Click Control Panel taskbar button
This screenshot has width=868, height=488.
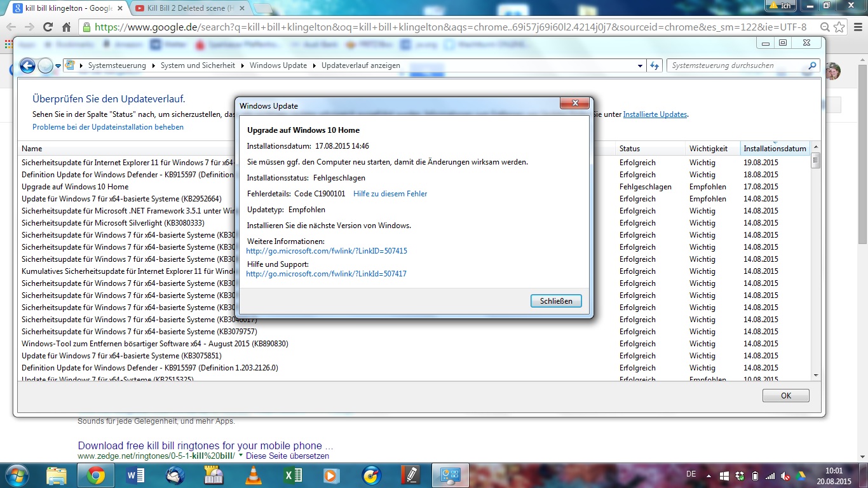[x=451, y=475]
